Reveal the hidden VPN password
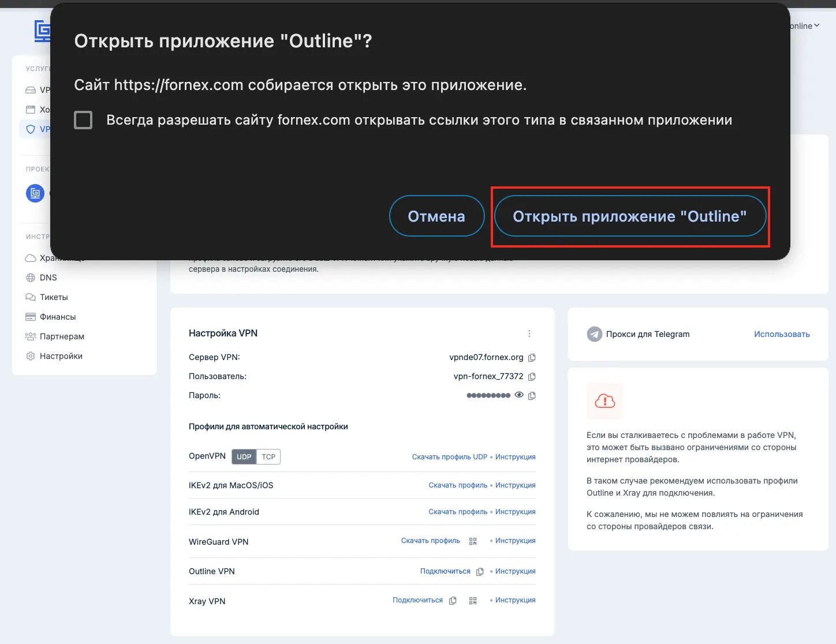Image resolution: width=836 pixels, height=644 pixels. point(519,395)
